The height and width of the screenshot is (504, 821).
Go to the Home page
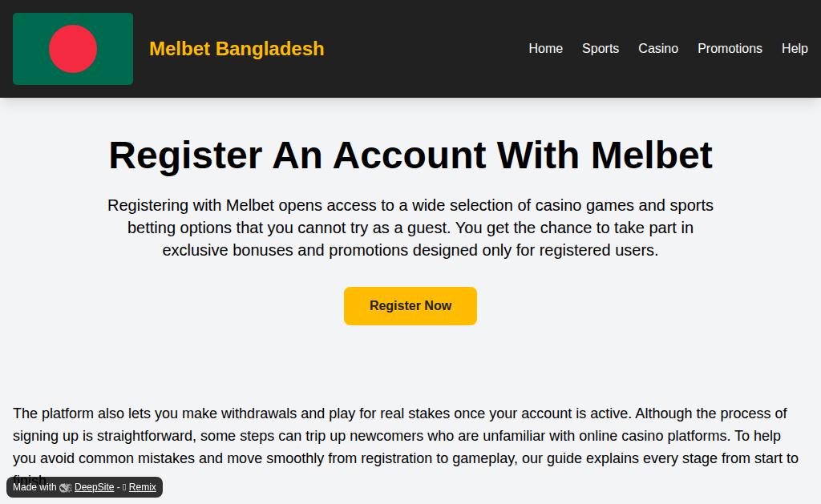click(545, 48)
